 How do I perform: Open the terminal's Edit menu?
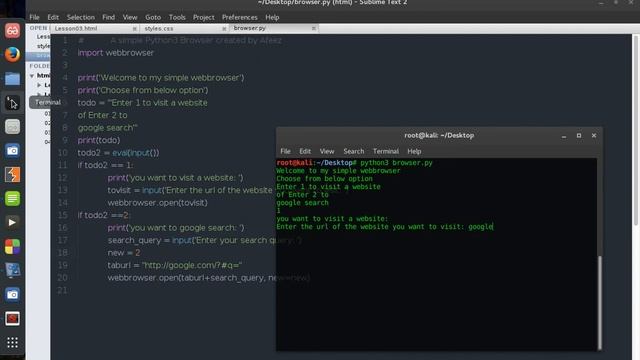pyautogui.click(x=305, y=151)
